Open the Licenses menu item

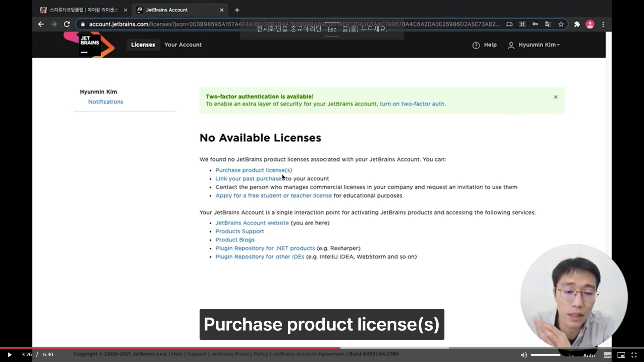143,45
